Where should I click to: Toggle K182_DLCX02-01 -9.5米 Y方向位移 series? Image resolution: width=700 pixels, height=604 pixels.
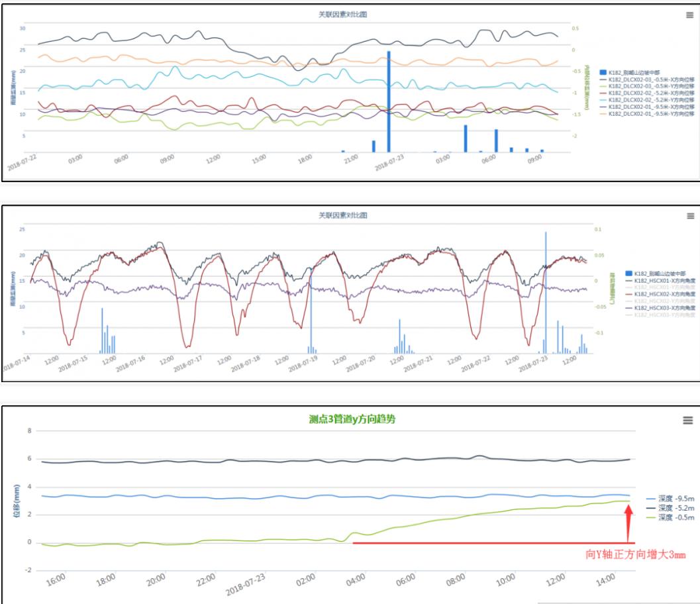(647, 114)
